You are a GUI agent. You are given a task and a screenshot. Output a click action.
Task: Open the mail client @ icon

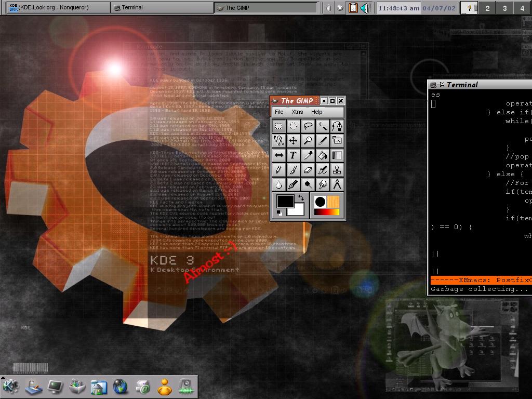143,387
